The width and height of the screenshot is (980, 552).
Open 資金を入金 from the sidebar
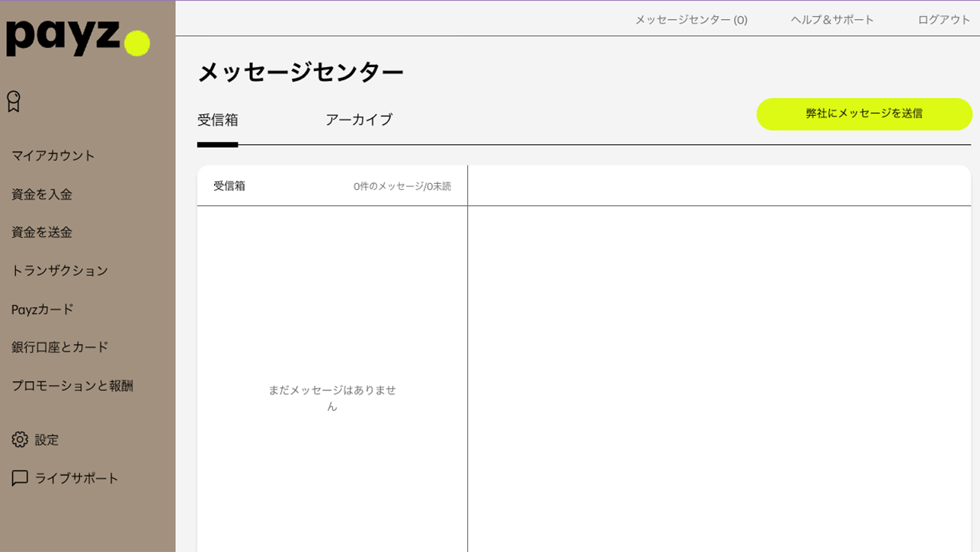[x=41, y=194]
